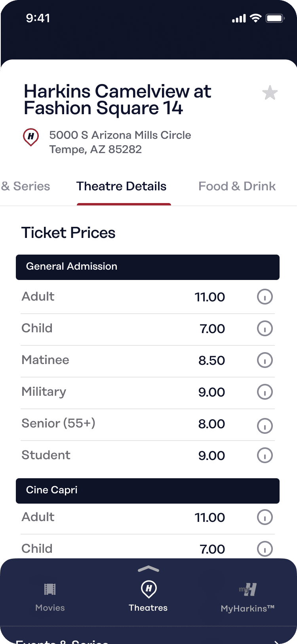
Task: Select the Theatre Details tab
Action: 121,186
